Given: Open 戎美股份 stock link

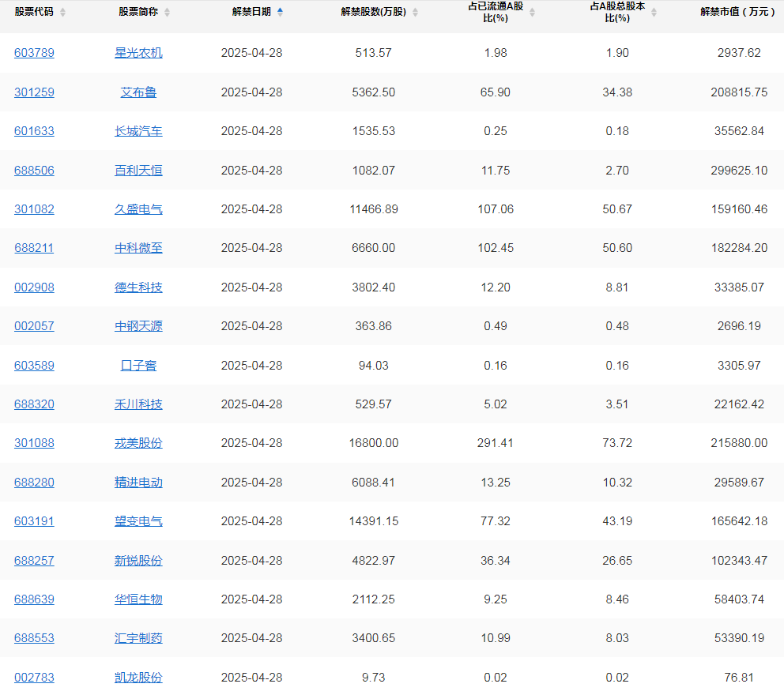Looking at the screenshot, I should click(138, 443).
